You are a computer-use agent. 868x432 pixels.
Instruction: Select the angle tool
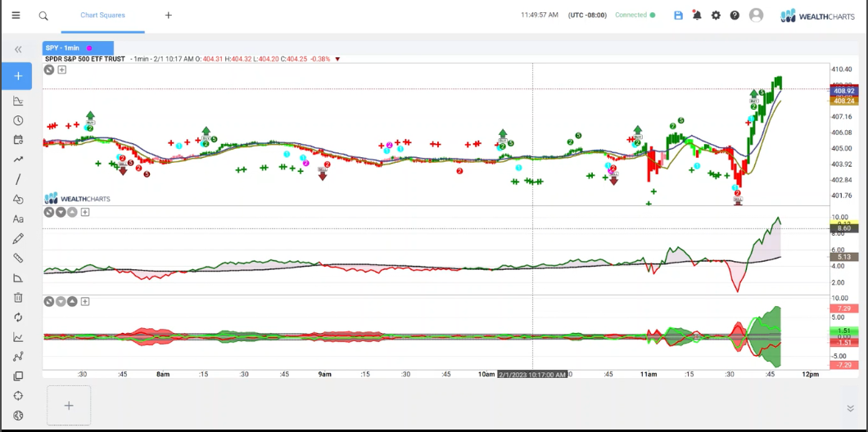tap(18, 277)
